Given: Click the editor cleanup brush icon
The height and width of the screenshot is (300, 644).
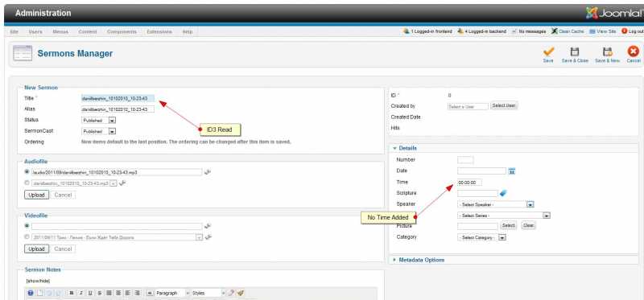Looking at the screenshot, I should [x=241, y=293].
